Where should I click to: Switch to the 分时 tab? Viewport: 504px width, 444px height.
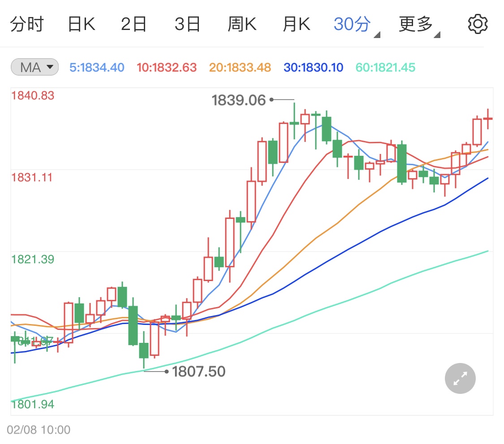pyautogui.click(x=26, y=24)
